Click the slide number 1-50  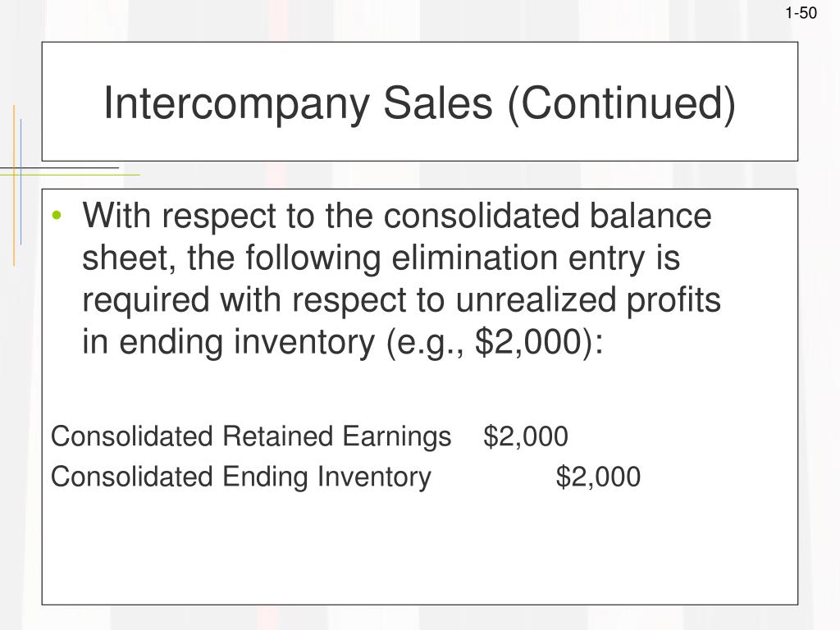point(801,13)
